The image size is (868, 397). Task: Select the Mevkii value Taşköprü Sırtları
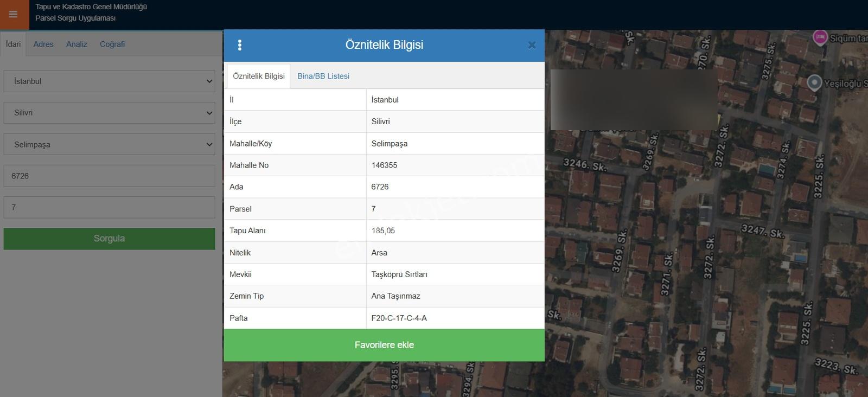[x=399, y=274]
